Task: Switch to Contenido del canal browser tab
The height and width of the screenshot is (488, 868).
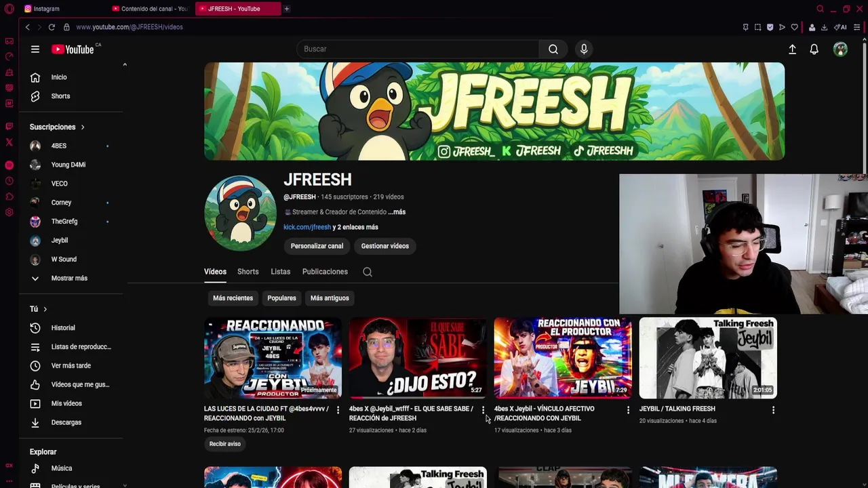Action: (151, 9)
